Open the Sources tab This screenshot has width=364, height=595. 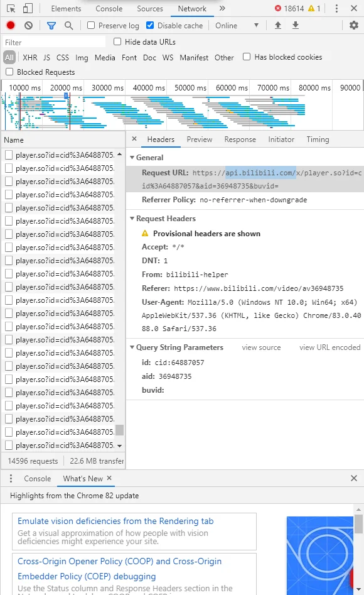click(x=150, y=8)
